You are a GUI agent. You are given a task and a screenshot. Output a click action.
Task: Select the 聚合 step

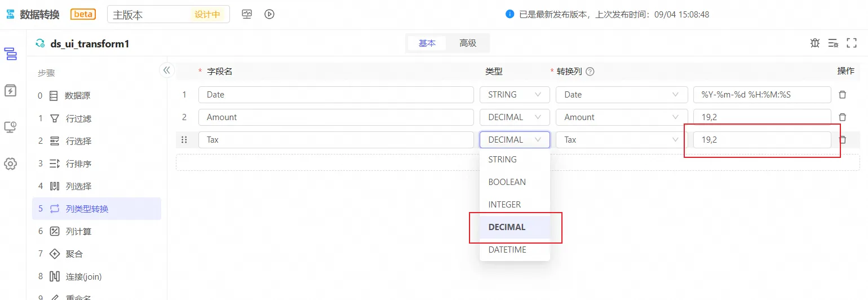tap(74, 254)
